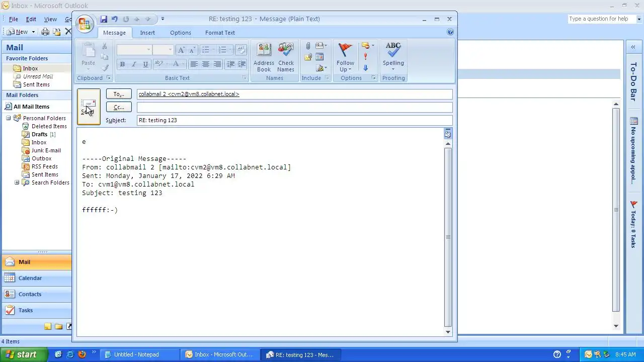
Task: Set High Importance with the red exclamation
Action: (365, 57)
